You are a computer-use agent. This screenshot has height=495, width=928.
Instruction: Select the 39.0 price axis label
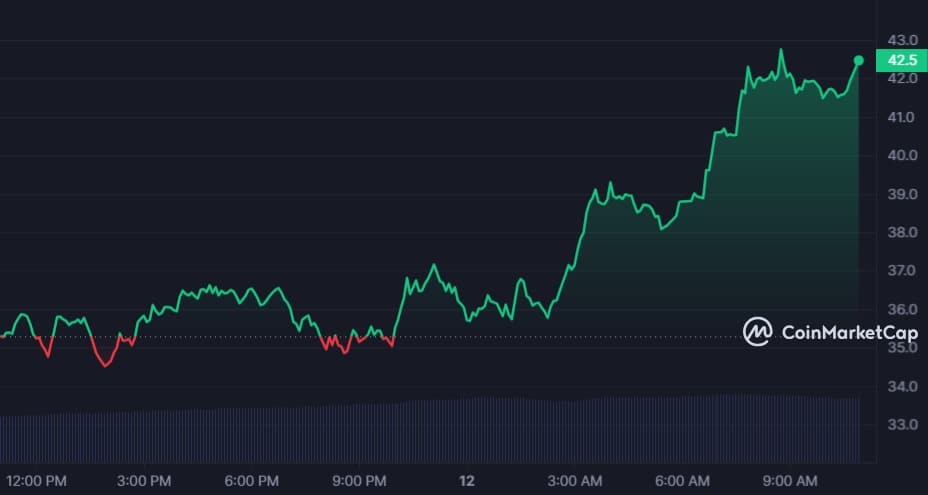point(902,194)
